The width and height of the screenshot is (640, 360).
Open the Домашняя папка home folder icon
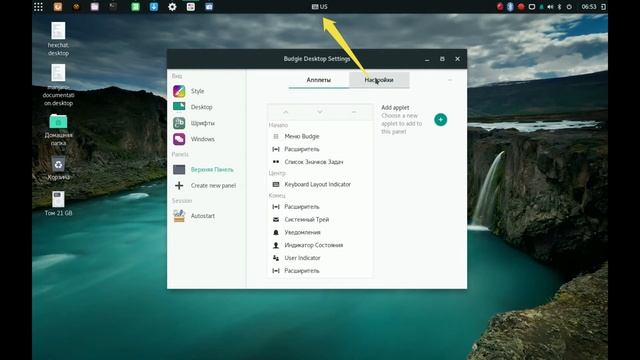point(58,130)
